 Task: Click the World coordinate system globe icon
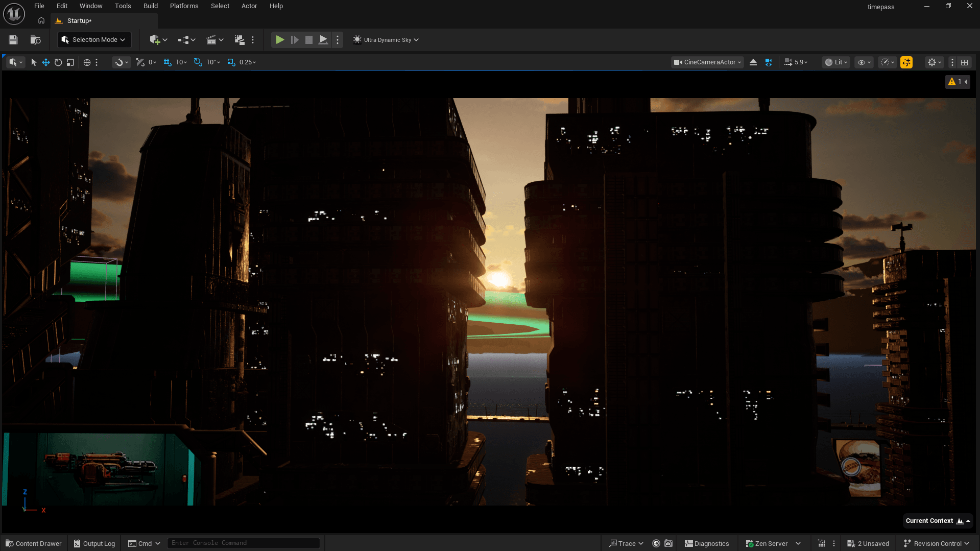point(87,62)
